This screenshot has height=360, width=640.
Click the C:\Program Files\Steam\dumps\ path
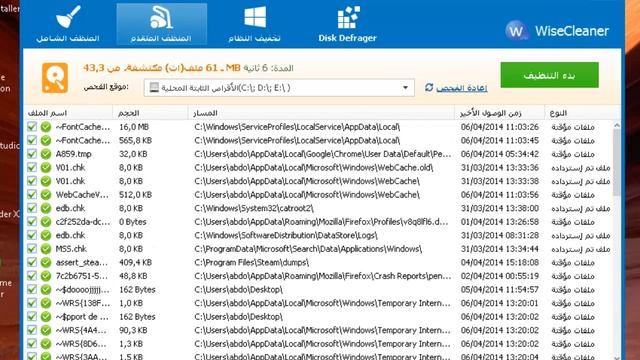[x=251, y=262]
